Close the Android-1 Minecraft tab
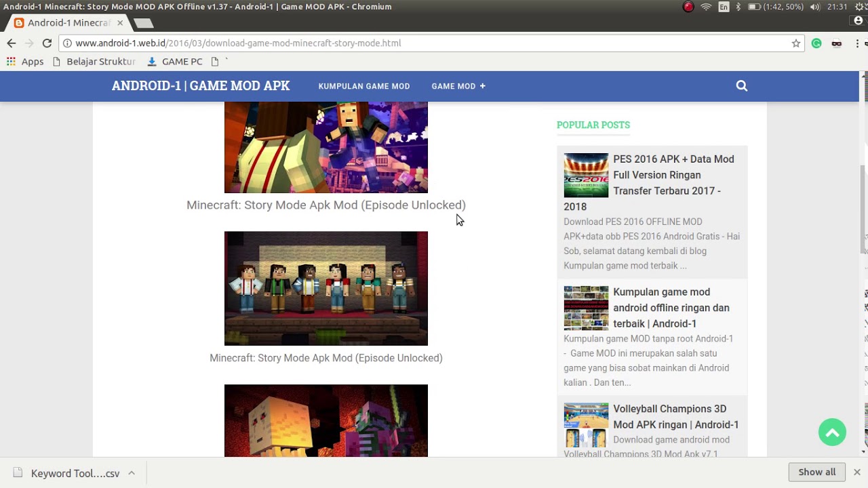868x488 pixels. [x=120, y=22]
